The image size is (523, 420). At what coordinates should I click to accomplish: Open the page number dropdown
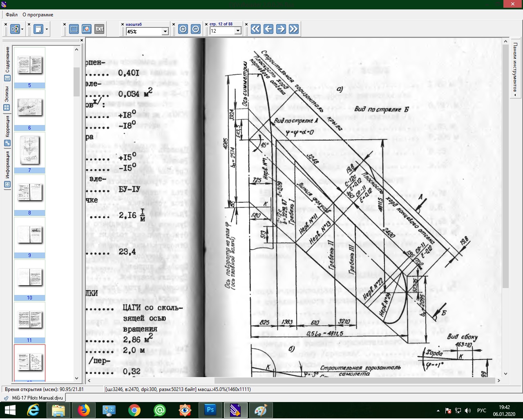pyautogui.click(x=238, y=31)
